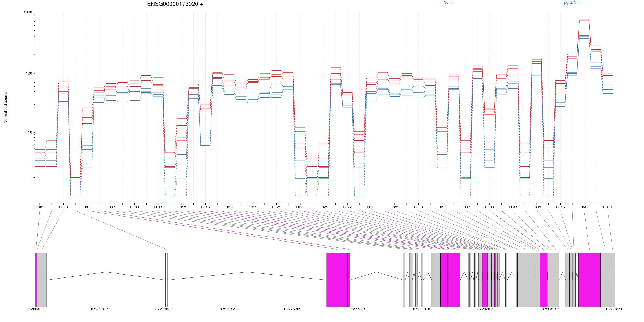Click exon label E041
644x322 pixels.
(513, 207)
